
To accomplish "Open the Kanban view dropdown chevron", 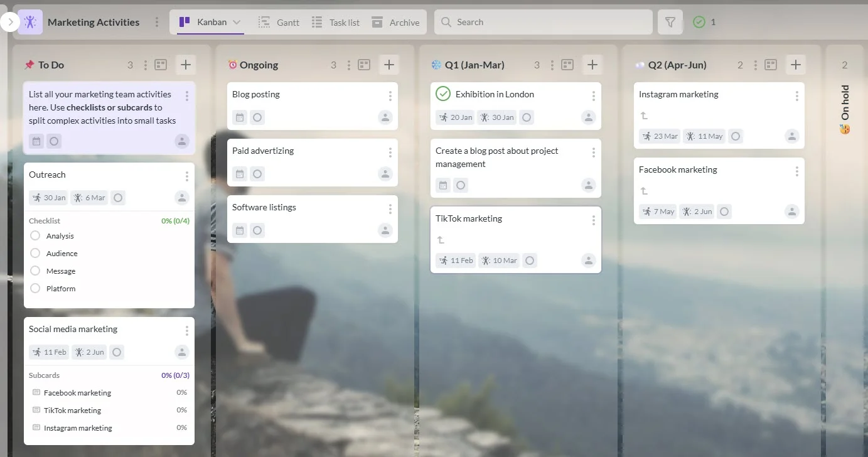I will [238, 21].
